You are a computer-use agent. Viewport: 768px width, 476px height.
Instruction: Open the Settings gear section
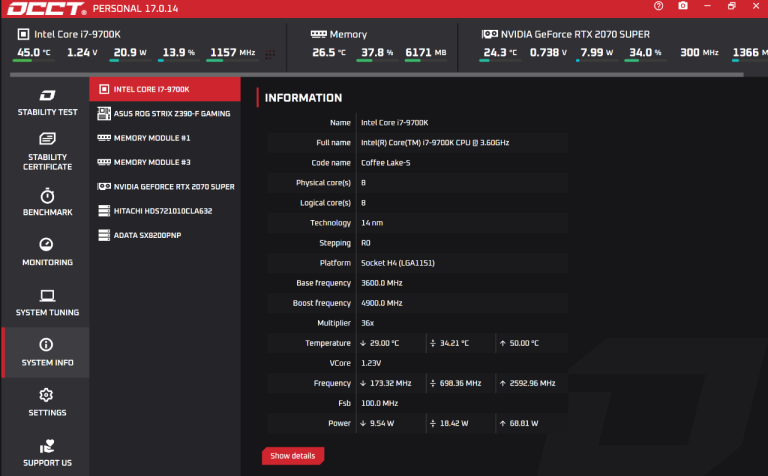click(x=47, y=403)
